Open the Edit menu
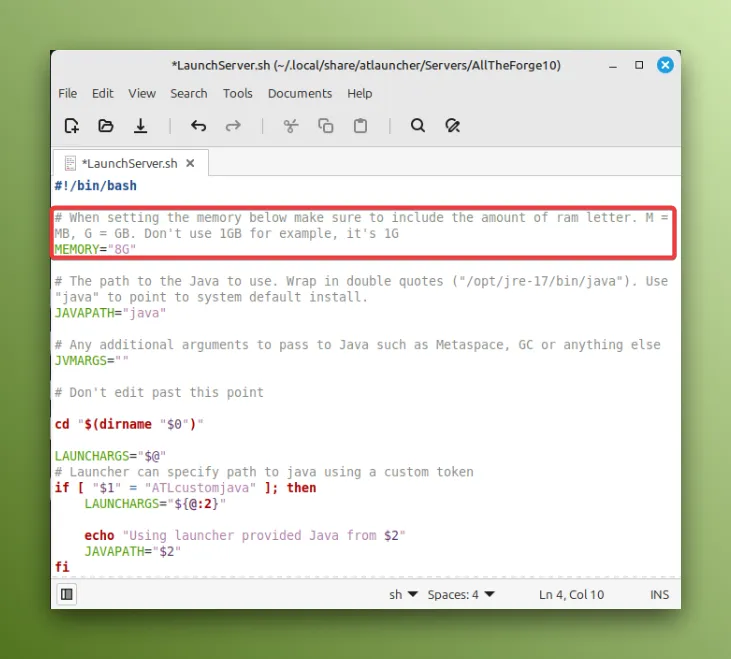The image size is (731, 659). [103, 93]
